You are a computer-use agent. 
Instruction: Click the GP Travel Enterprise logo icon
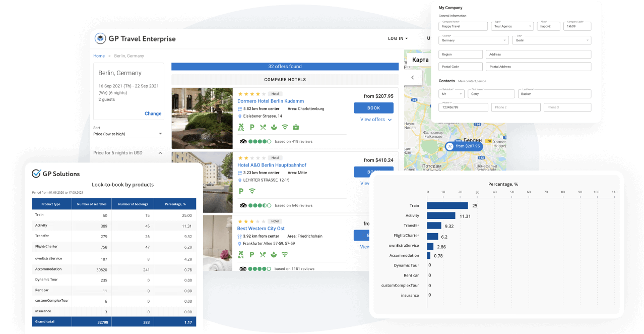[100, 38]
